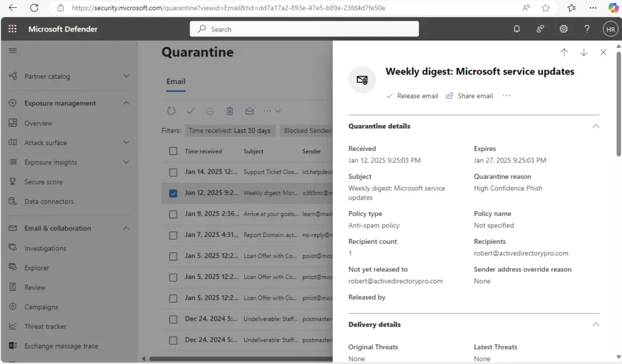Click browser address bar URL
Screen dimensions: 622x364
(x=228, y=7)
